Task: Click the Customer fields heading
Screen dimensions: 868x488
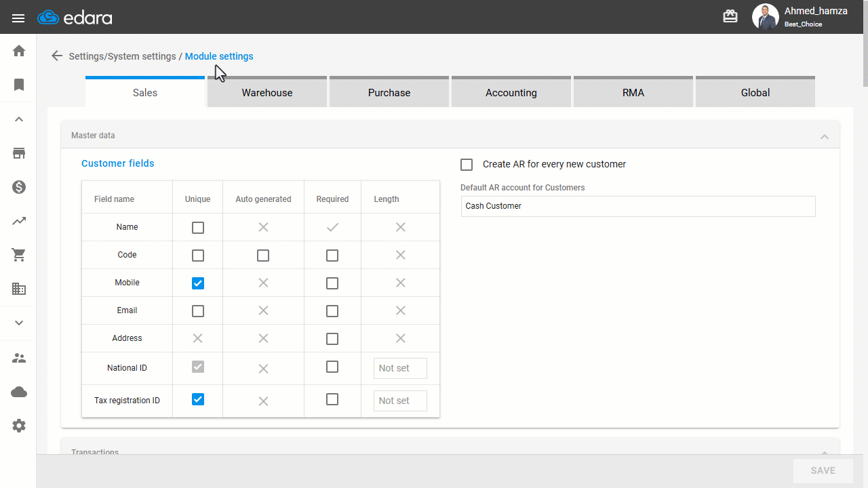Action: (118, 163)
